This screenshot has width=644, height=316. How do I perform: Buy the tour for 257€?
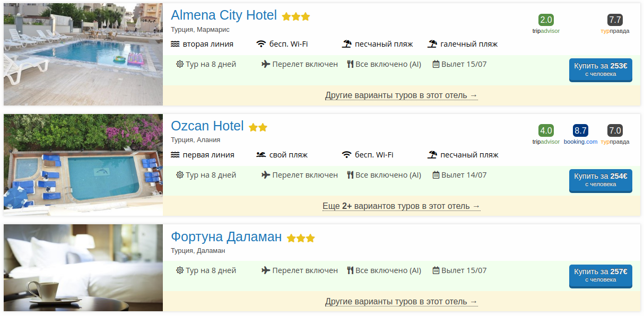point(601,276)
